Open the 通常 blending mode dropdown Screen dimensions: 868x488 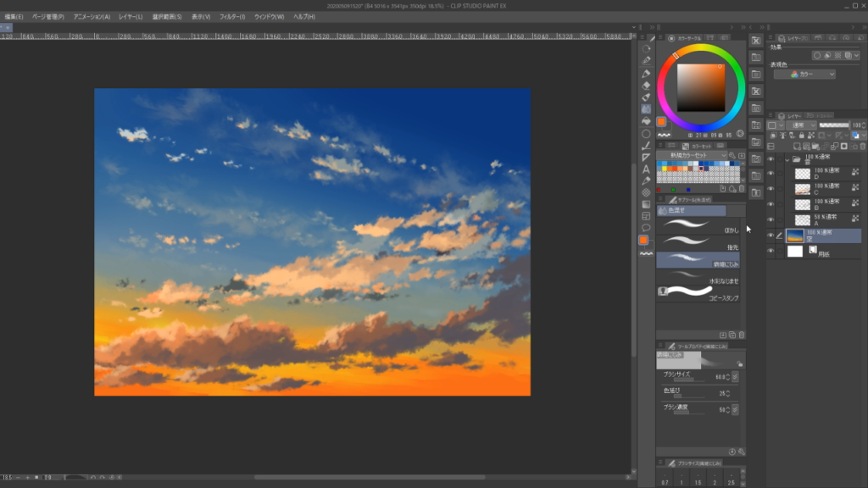coord(800,125)
